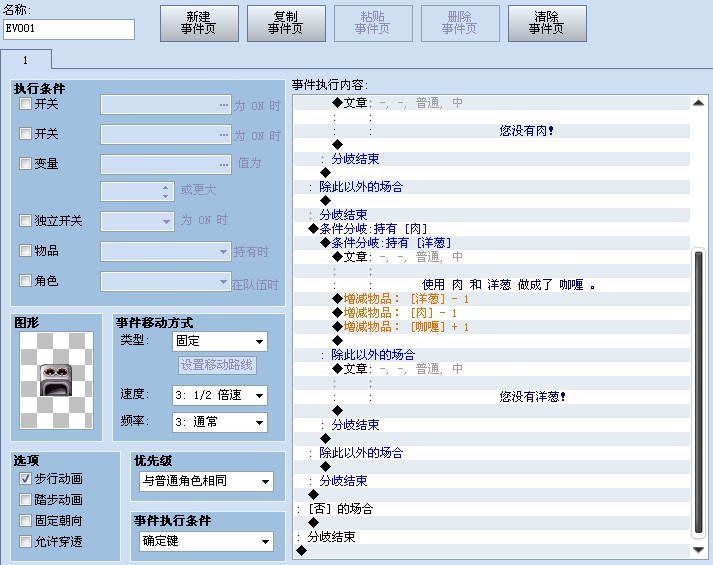
Task: Open the 类型 dropdown showing 固定
Action: pyautogui.click(x=220, y=341)
